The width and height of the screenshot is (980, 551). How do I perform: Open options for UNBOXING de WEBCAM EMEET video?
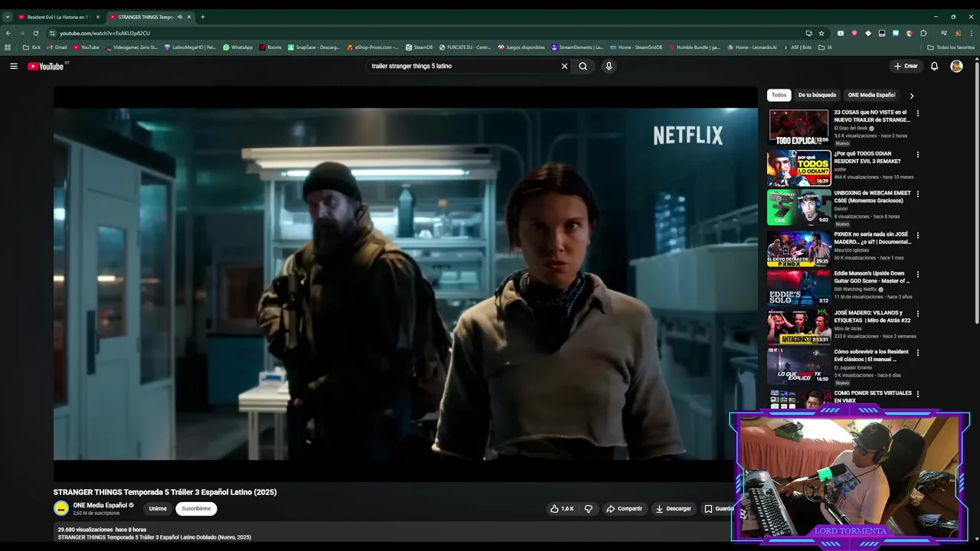tap(918, 194)
